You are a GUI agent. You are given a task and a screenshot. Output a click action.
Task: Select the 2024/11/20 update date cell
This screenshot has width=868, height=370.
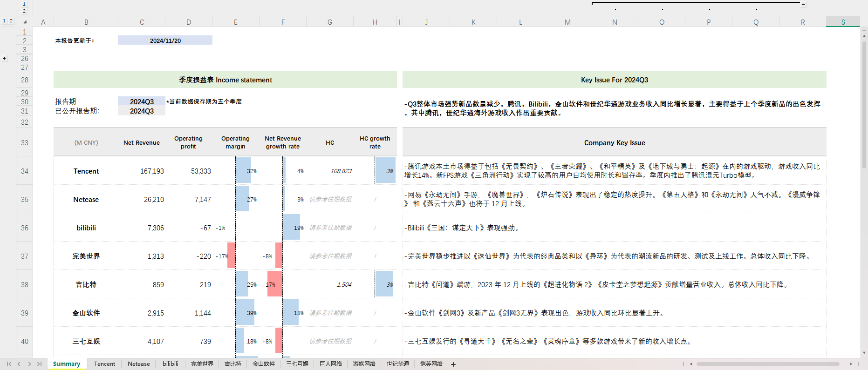click(x=165, y=40)
